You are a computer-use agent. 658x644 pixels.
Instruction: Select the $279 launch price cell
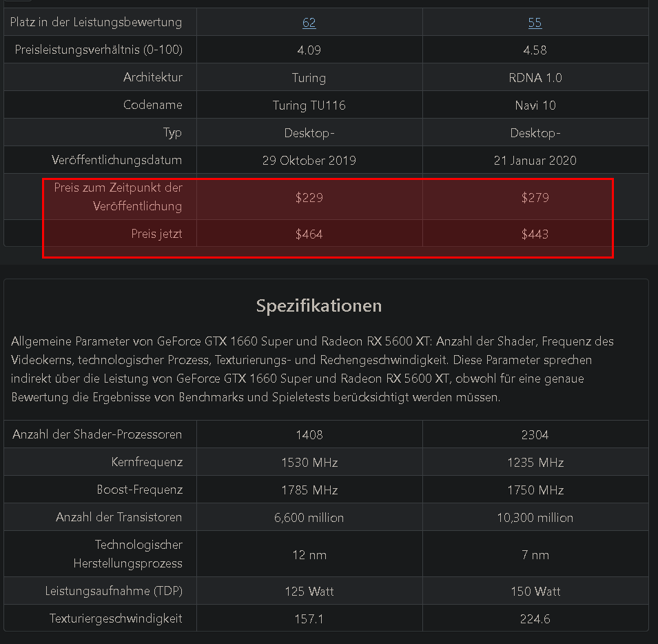535,197
